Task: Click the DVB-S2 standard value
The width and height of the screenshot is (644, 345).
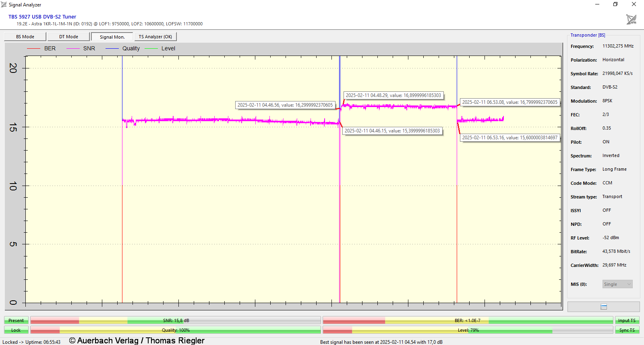Action: pyautogui.click(x=610, y=87)
